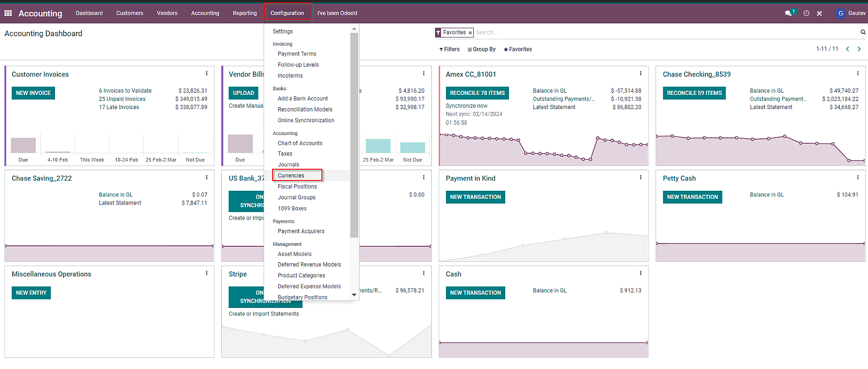Screen dimensions: 868x369
Task: Click Reconcile 78 Items button
Action: tap(477, 93)
